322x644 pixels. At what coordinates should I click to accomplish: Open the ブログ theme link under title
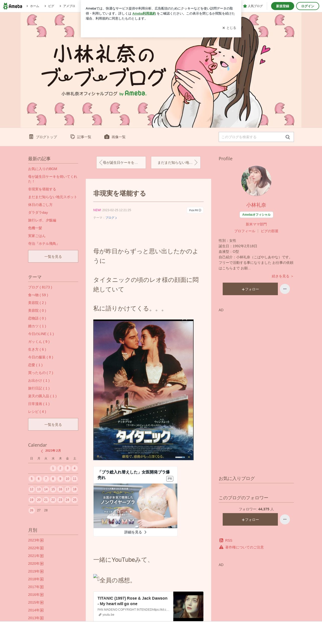[111, 218]
